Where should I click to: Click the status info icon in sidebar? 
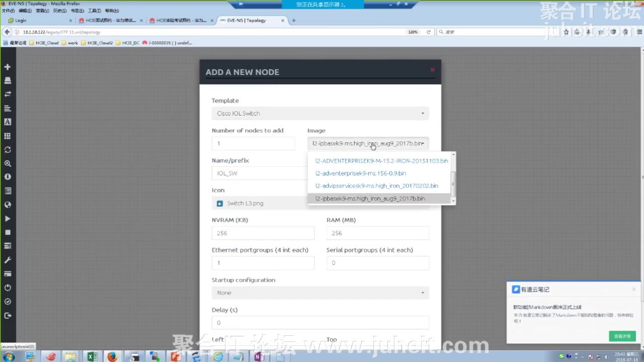pyautogui.click(x=8, y=177)
